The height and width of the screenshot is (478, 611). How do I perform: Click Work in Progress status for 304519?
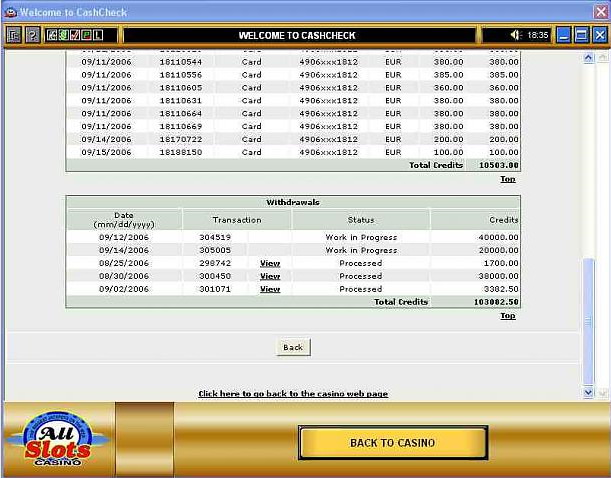click(361, 237)
